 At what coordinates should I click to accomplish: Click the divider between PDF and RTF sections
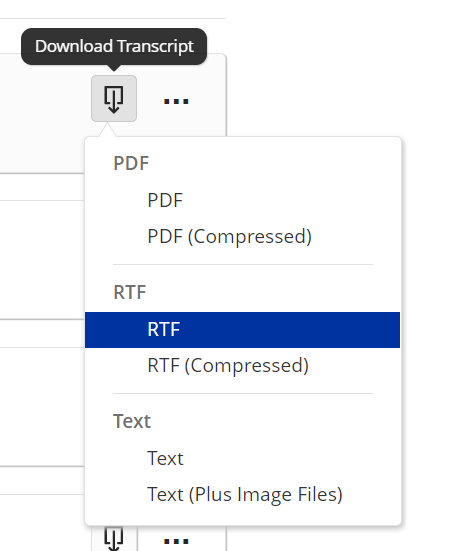(243, 265)
